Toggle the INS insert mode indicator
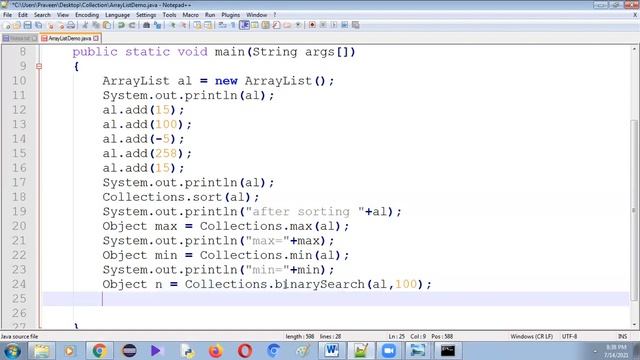This screenshot has height=360, width=640. (x=622, y=336)
